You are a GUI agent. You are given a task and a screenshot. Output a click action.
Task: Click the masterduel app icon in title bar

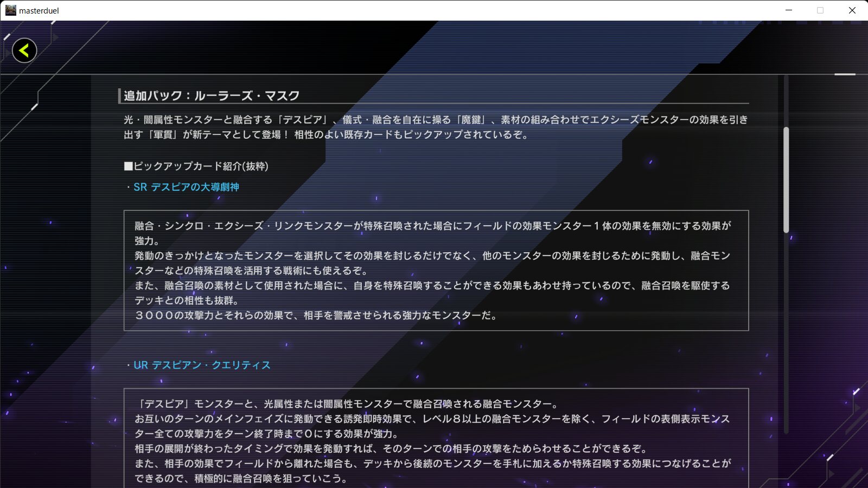[10, 10]
